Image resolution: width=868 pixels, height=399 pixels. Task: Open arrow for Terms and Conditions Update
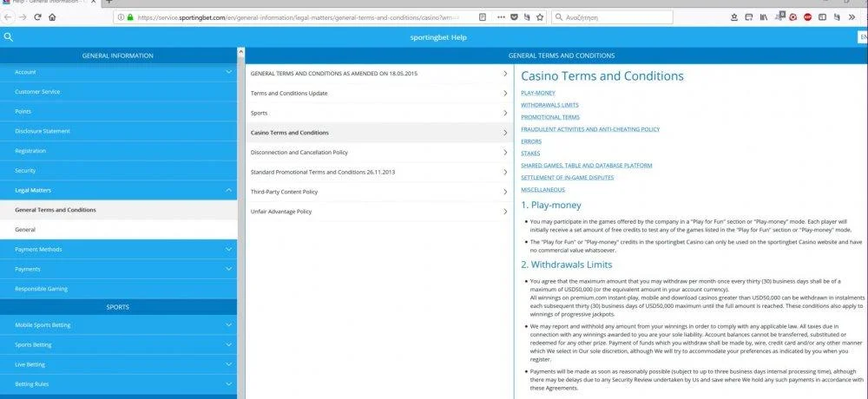click(x=505, y=93)
